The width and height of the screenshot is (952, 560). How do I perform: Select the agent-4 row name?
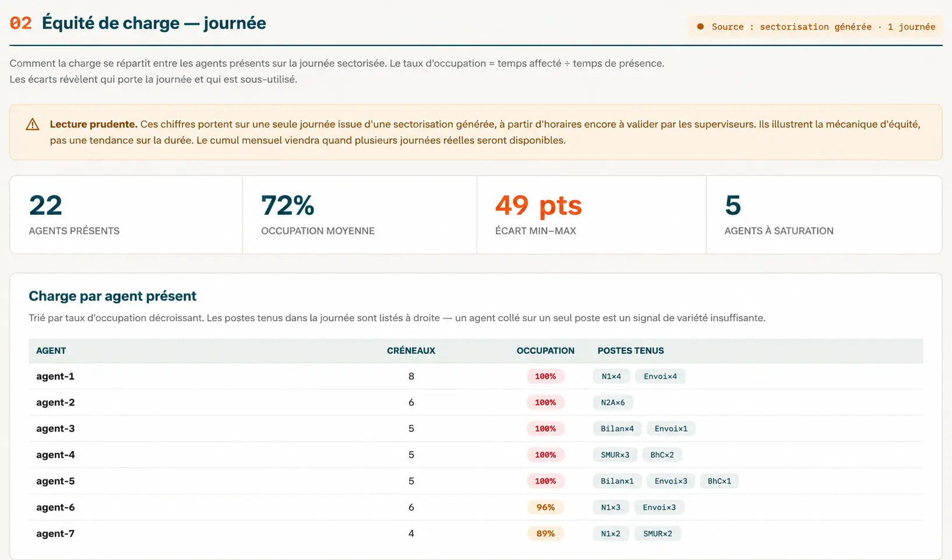[x=55, y=455]
